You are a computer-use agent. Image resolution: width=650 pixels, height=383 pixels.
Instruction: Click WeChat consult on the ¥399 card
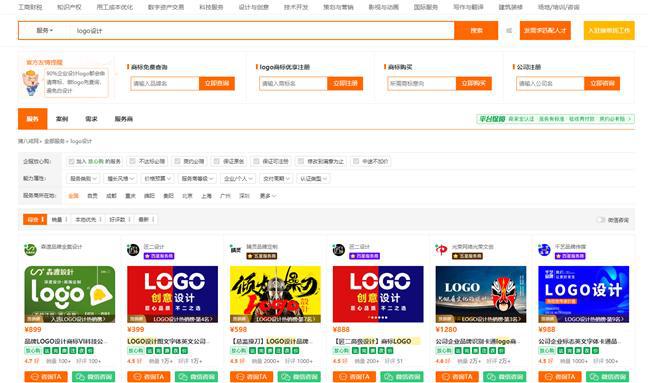coord(196,377)
